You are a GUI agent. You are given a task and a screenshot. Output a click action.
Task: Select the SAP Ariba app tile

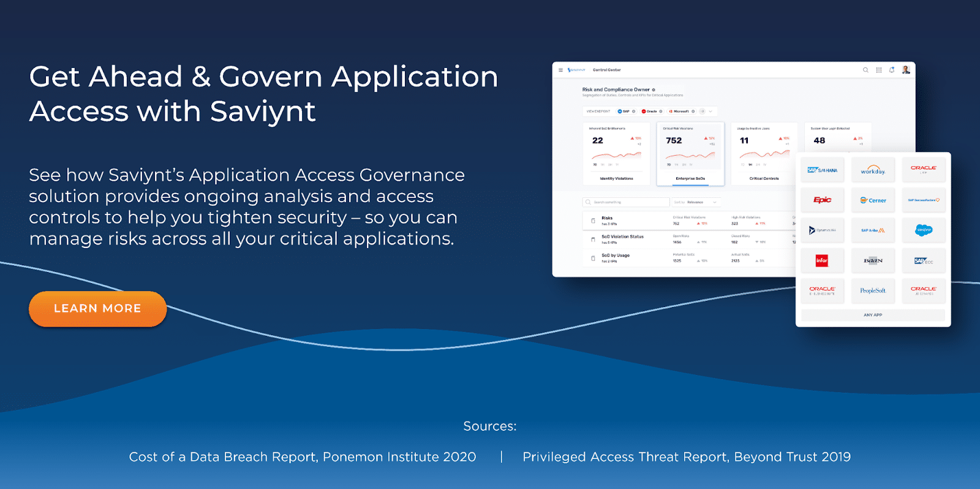[x=873, y=230]
